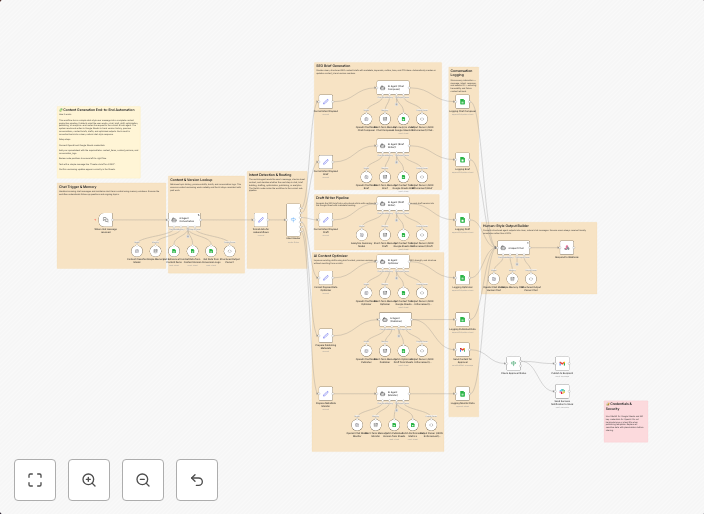Select the yellow Content Generation sticky note

click(98, 141)
